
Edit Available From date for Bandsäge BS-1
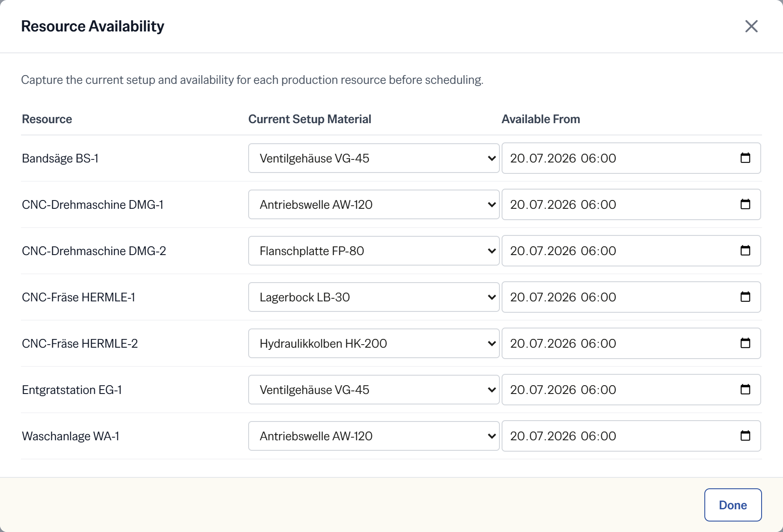point(631,158)
